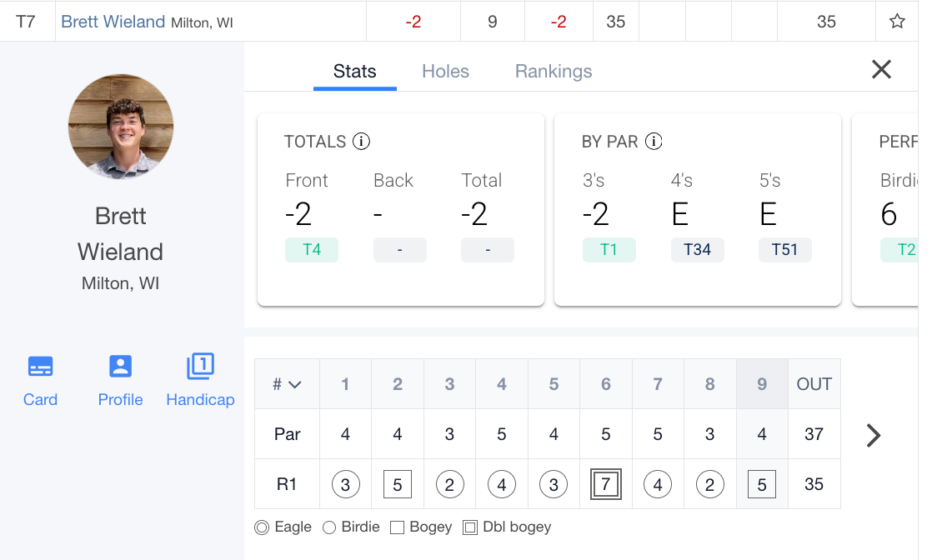Switch to the Stats tab
The width and height of the screenshot is (937, 560).
click(x=355, y=71)
